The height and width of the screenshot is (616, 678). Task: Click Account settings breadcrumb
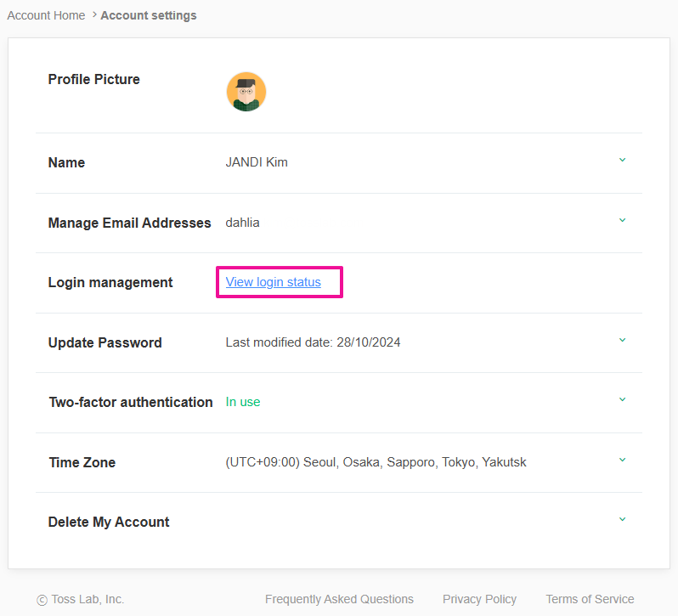coord(149,15)
